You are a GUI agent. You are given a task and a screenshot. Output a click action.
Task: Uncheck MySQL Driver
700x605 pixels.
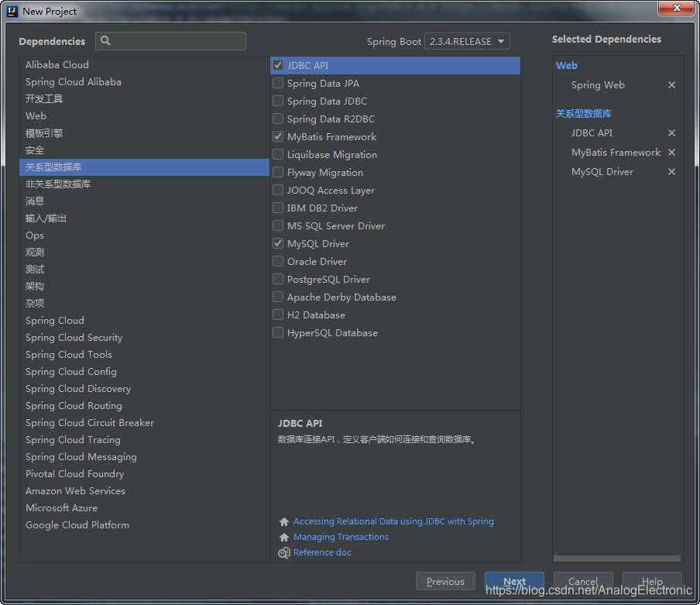tap(278, 243)
